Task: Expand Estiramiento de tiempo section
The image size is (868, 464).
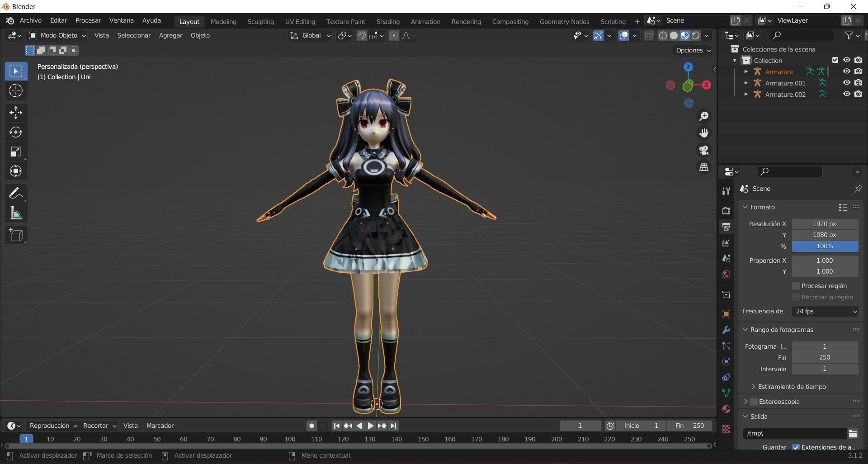Action: (753, 387)
